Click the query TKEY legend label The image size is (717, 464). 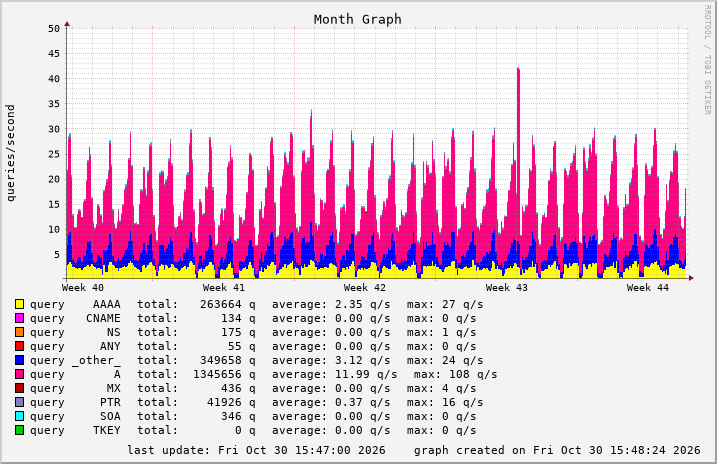75,430
